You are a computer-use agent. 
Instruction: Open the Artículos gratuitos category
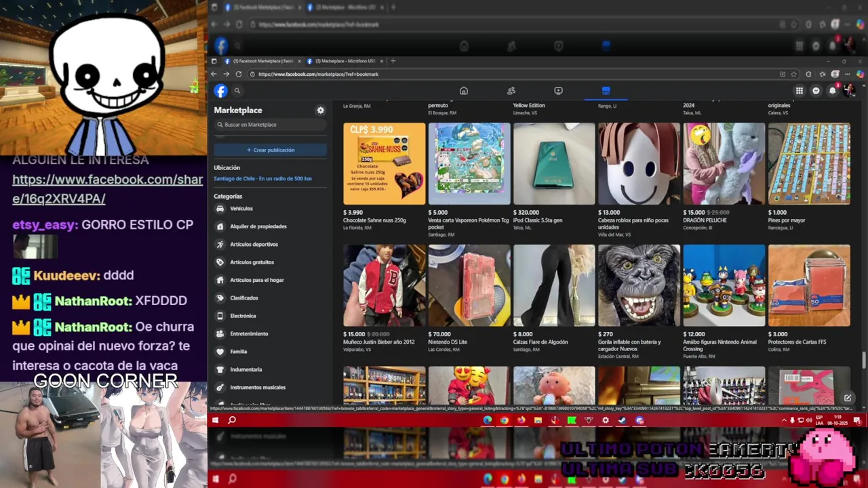pyautogui.click(x=252, y=262)
